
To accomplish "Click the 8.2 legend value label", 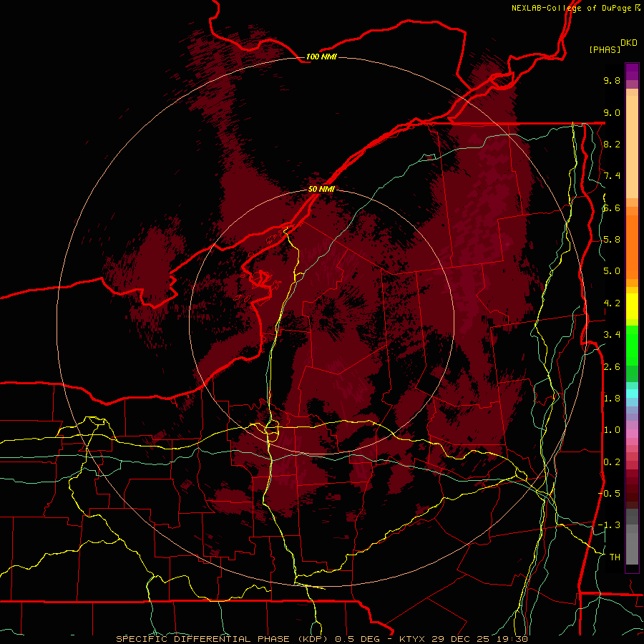I will 612,144.
